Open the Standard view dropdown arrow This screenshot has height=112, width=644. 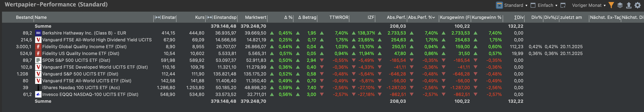point(526,6)
